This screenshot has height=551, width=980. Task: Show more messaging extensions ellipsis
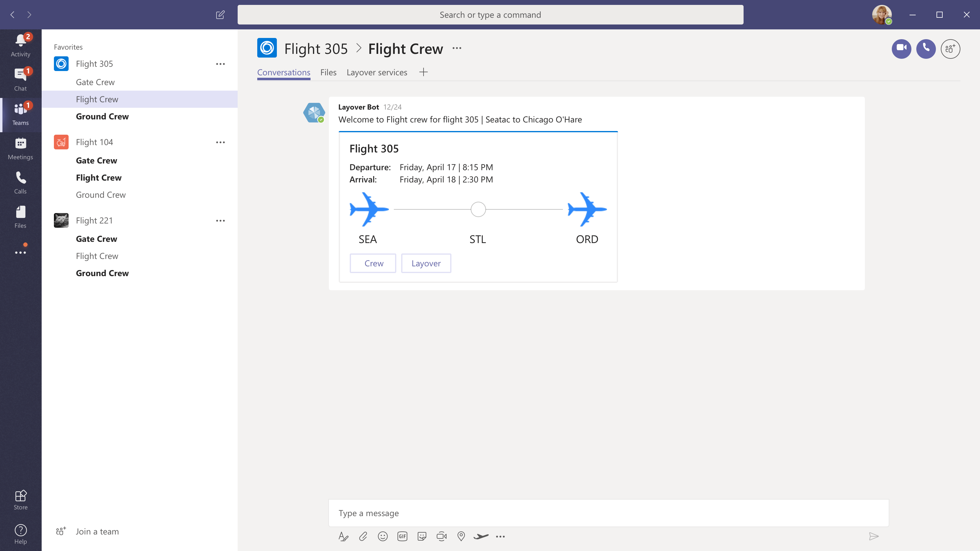pyautogui.click(x=500, y=537)
